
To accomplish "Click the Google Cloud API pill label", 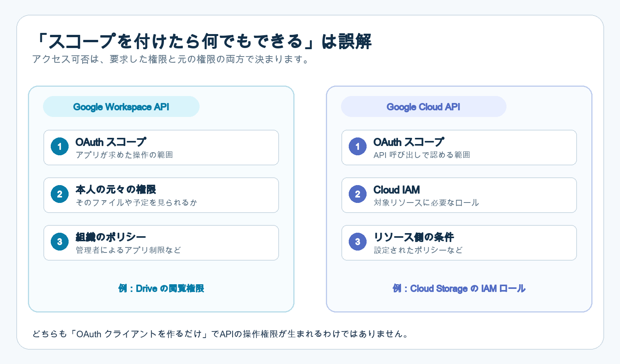I will pos(424,107).
